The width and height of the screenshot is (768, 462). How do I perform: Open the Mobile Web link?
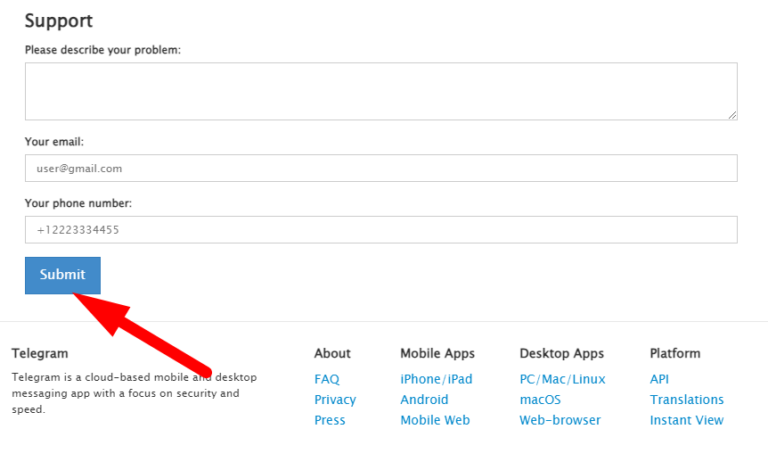[x=435, y=420]
